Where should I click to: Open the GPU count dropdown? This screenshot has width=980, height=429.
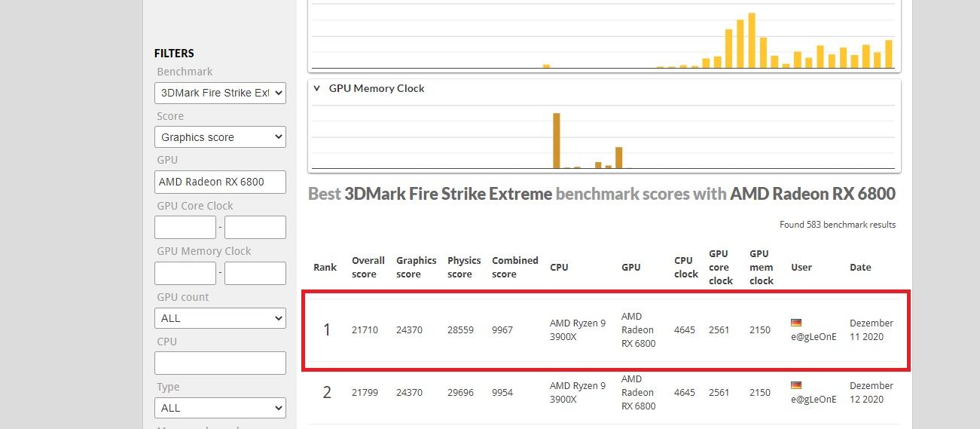(x=220, y=318)
